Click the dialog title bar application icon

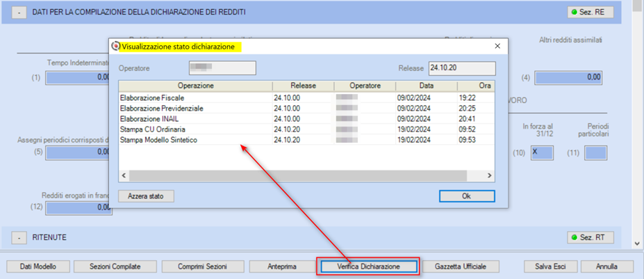tap(115, 47)
